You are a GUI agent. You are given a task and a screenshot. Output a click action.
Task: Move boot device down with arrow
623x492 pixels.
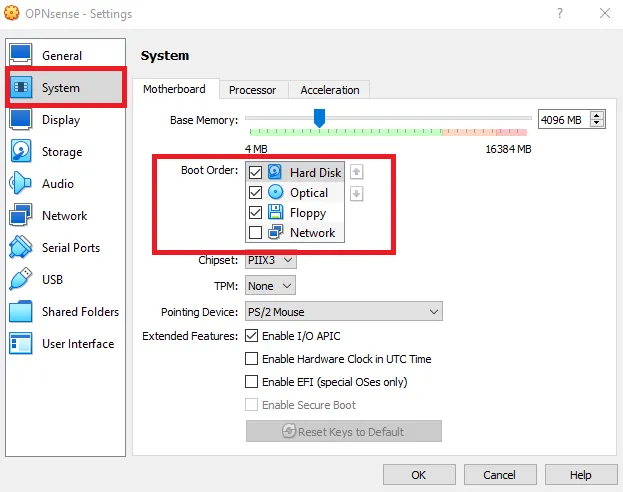(x=356, y=194)
